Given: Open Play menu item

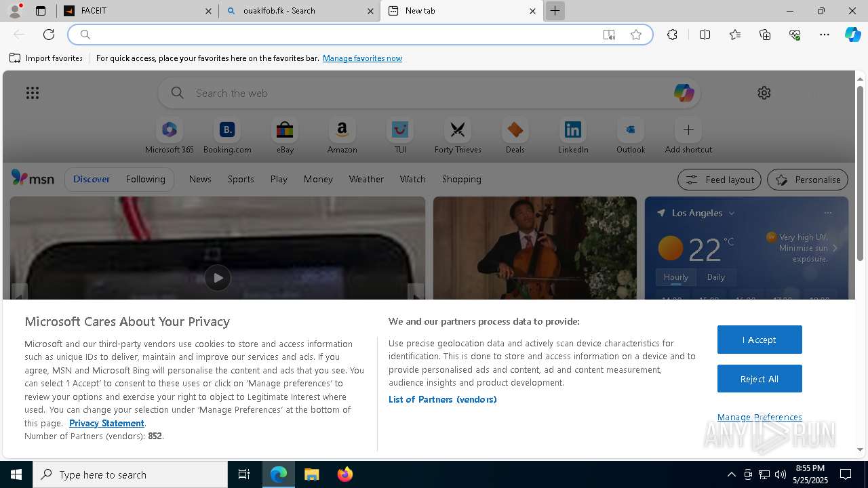Looking at the screenshot, I should pos(279,179).
